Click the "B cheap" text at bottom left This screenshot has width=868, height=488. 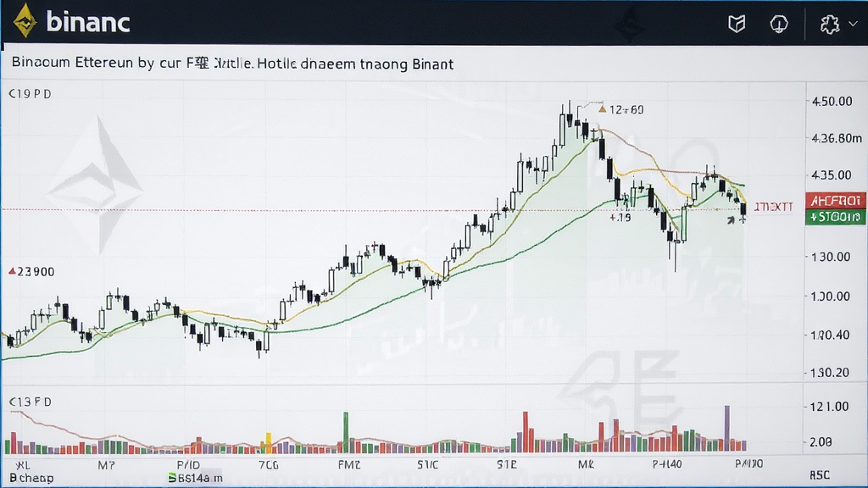pyautogui.click(x=31, y=478)
